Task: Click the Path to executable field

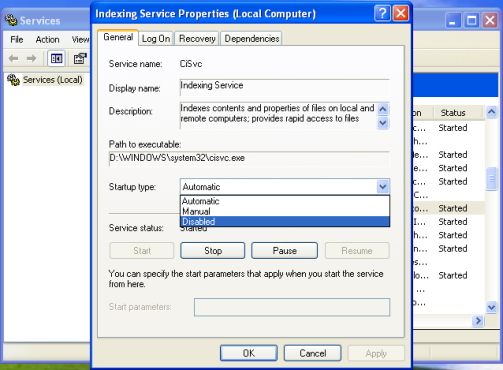Action: click(x=249, y=158)
